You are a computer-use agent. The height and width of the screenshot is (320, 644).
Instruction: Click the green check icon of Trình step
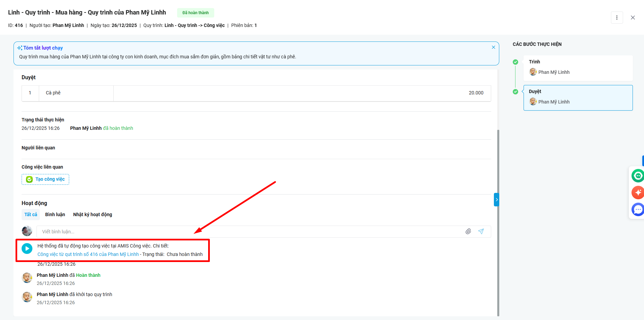tap(515, 62)
